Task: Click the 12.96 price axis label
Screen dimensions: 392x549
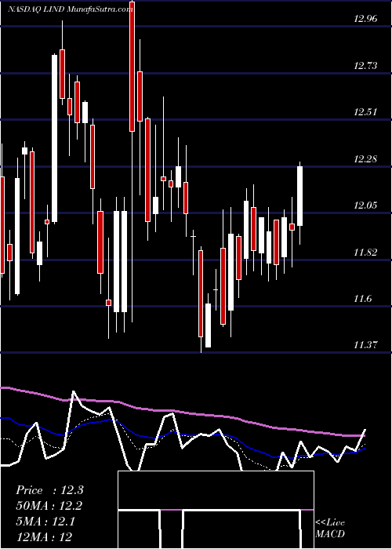Action: click(365, 19)
